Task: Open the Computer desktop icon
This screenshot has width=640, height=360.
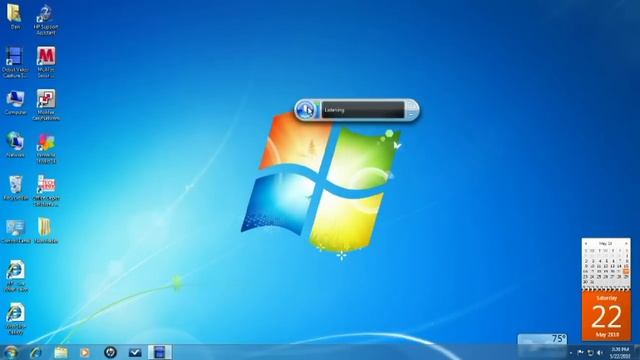Action: coord(15,103)
